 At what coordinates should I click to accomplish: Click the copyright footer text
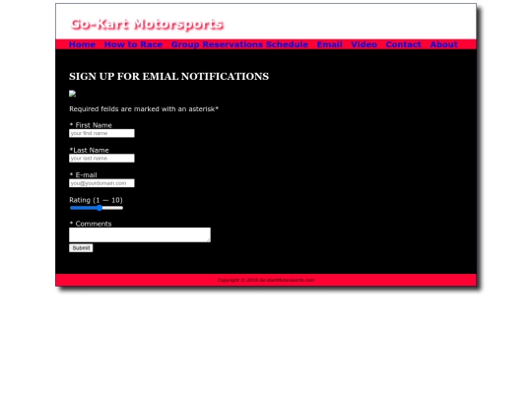coord(266,280)
